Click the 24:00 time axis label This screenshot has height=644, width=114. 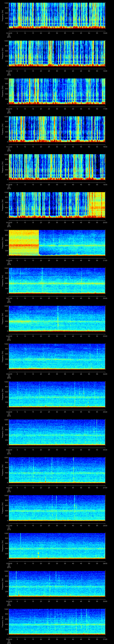(x=105, y=374)
